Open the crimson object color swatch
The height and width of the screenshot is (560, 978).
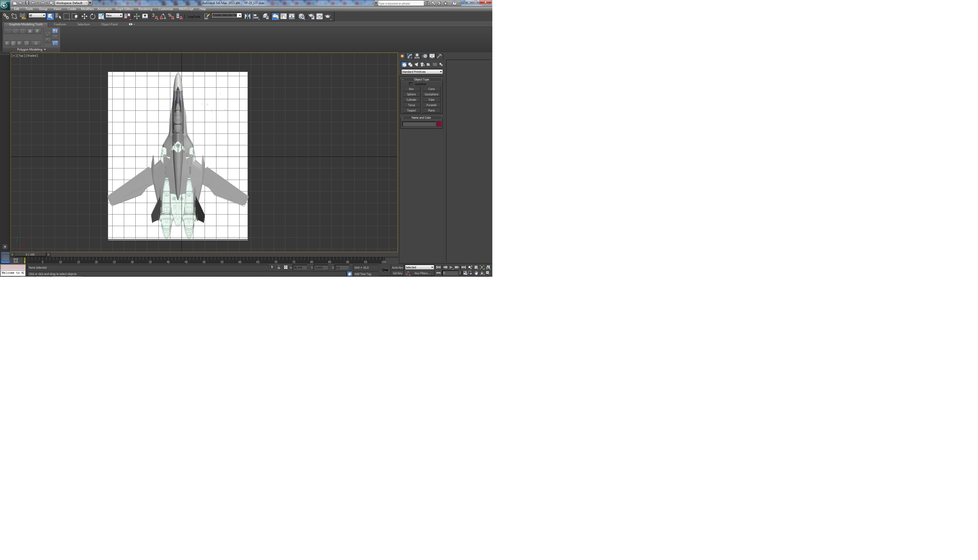(439, 124)
